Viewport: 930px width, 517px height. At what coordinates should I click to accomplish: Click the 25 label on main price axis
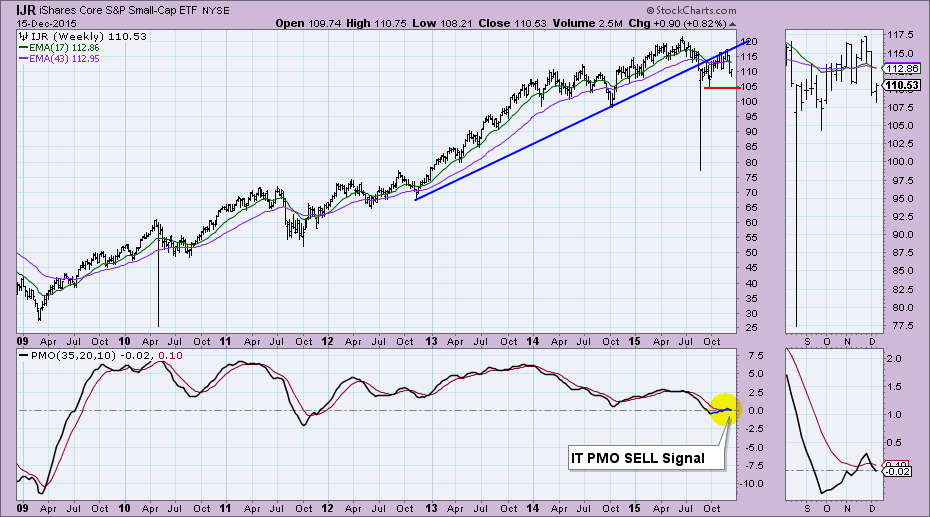[x=751, y=328]
